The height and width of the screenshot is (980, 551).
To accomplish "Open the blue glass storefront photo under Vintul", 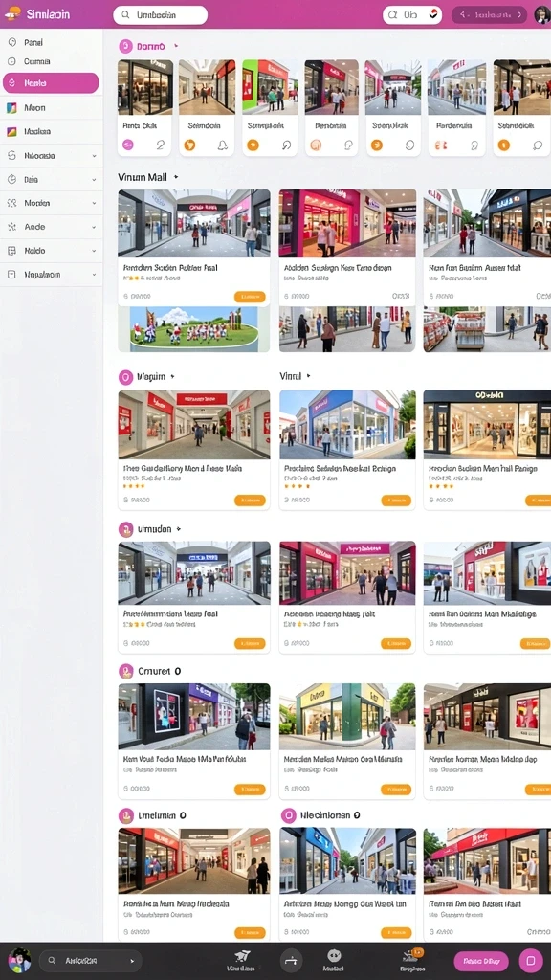I will point(347,425).
